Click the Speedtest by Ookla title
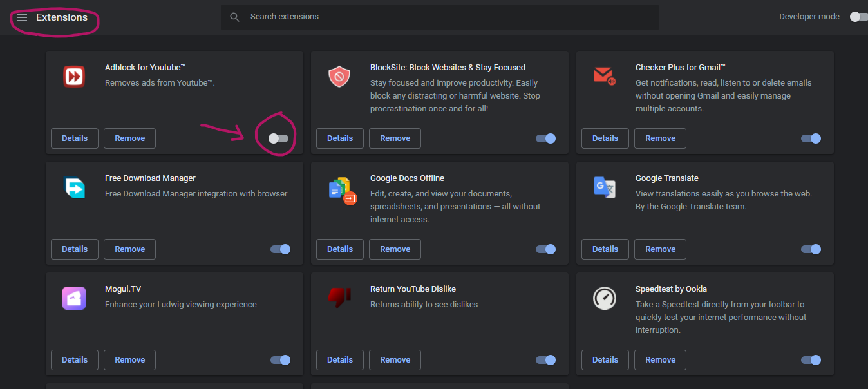 672,289
